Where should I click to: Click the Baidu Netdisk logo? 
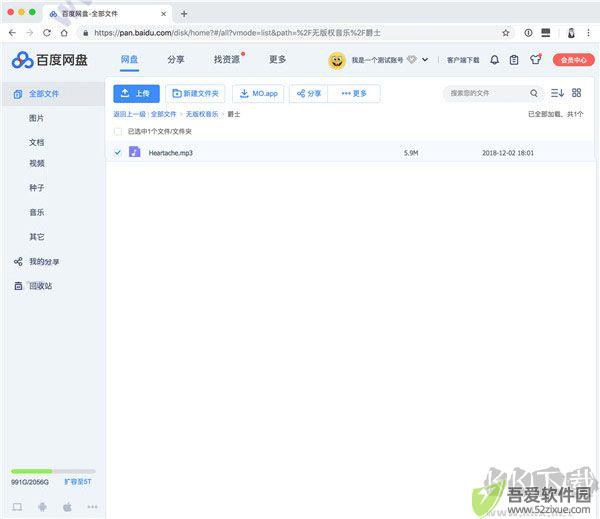point(50,60)
